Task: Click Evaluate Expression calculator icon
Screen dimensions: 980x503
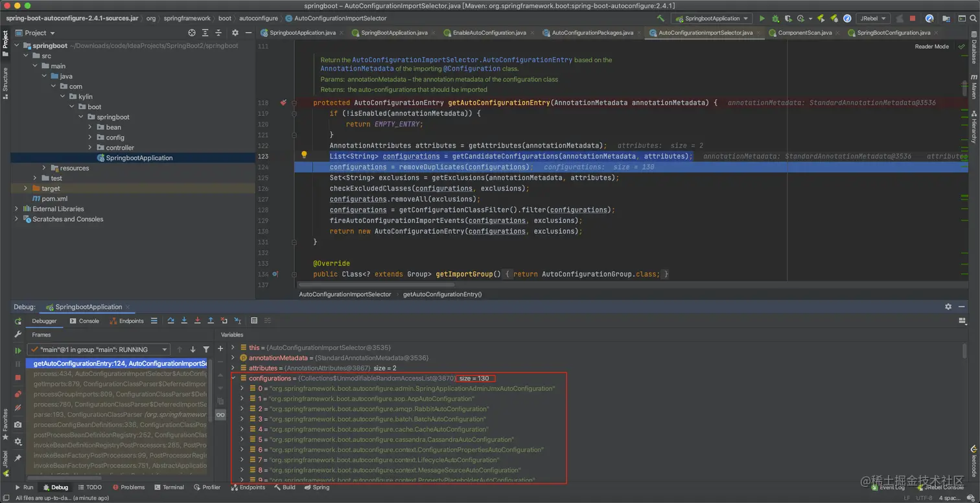Action: pyautogui.click(x=254, y=321)
